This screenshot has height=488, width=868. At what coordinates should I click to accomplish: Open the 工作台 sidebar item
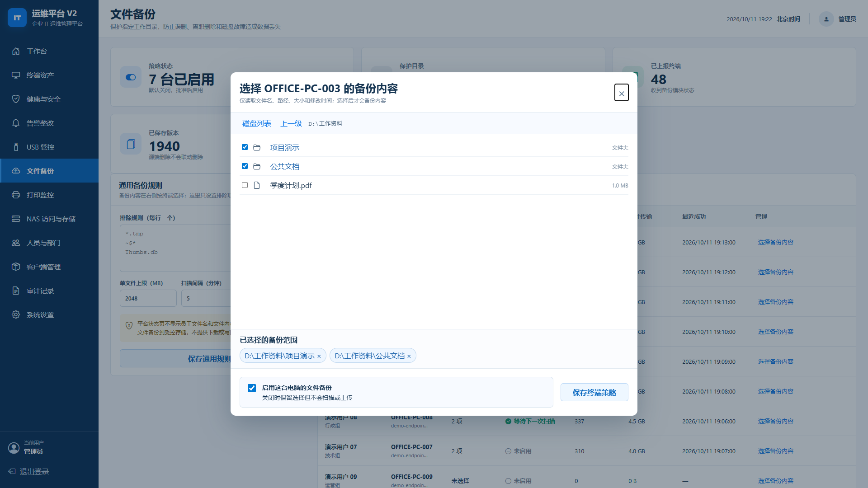click(x=49, y=51)
